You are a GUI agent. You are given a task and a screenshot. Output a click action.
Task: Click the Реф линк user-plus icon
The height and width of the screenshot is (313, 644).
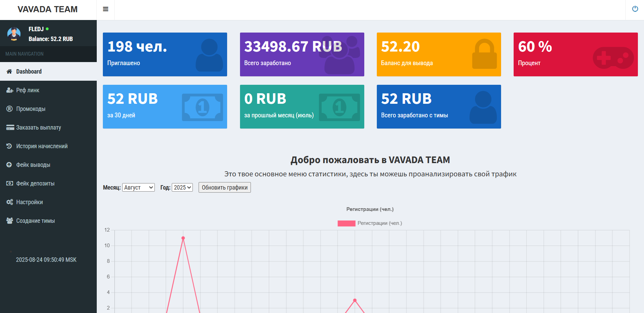pos(10,90)
